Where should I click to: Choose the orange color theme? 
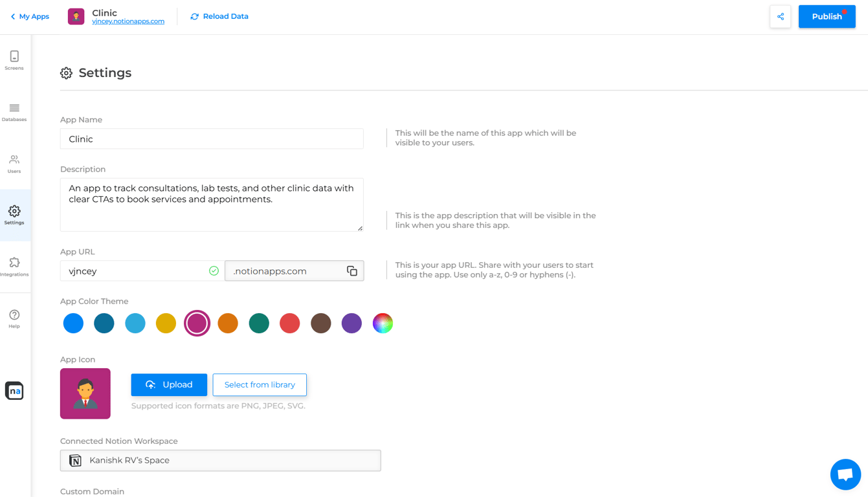tap(228, 324)
